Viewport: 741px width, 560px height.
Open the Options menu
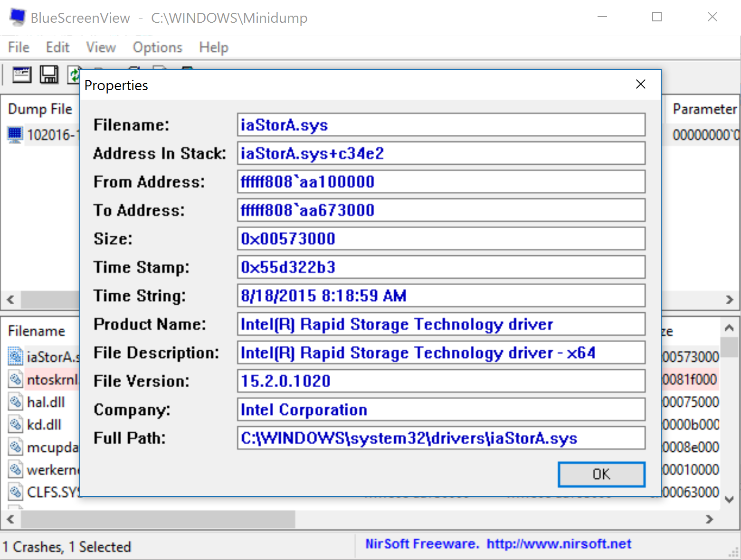158,47
